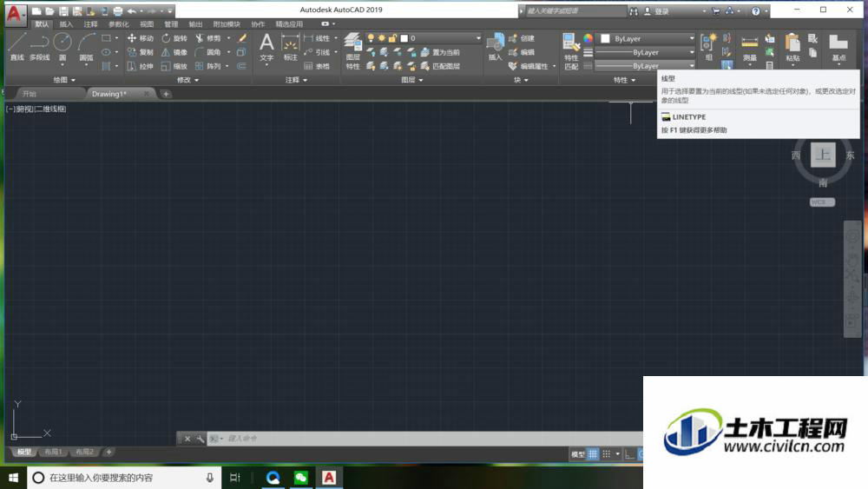
Task: Click Set Current (置为当前) layer button
Action: click(x=440, y=52)
